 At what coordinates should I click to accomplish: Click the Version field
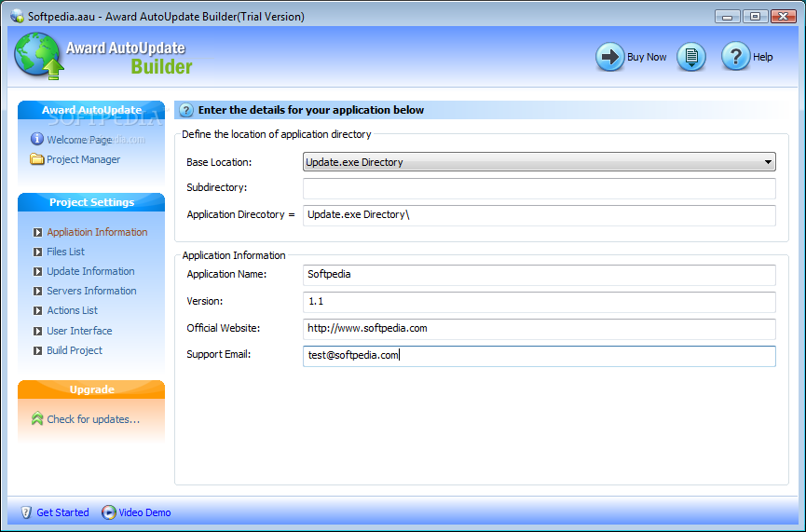click(540, 302)
